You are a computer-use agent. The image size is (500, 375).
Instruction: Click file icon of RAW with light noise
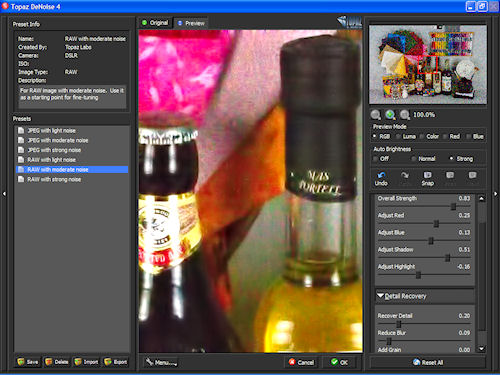point(21,160)
